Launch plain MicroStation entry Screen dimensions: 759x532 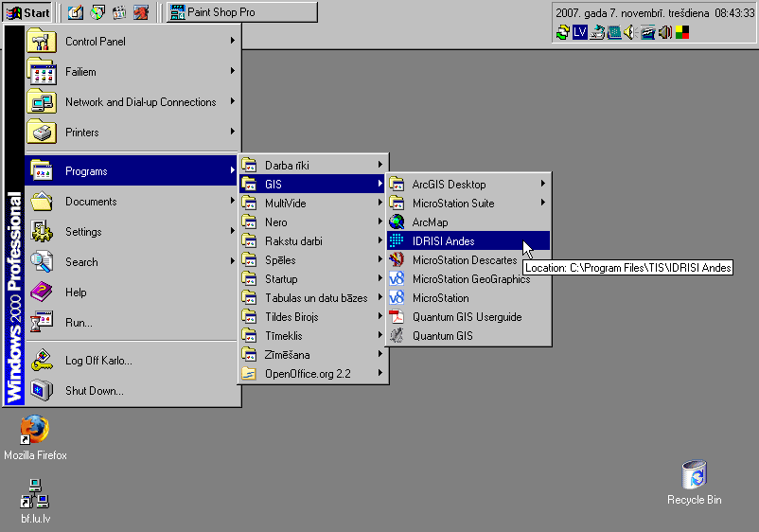point(468,297)
